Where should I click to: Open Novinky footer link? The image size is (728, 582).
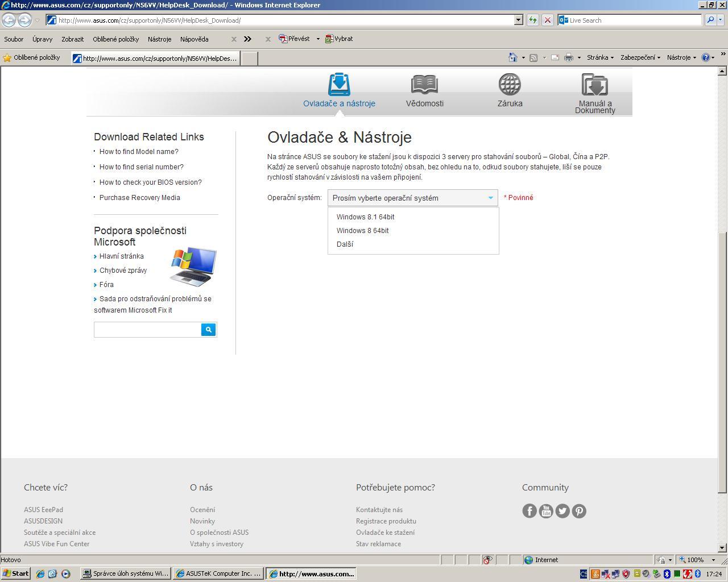coord(202,521)
